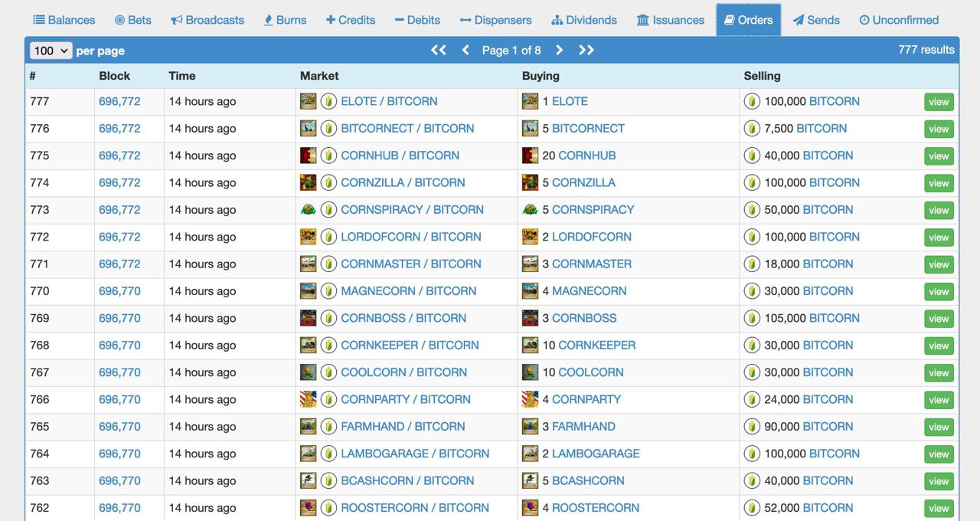Open the Sends tab
The height and width of the screenshot is (521, 980).
point(816,20)
